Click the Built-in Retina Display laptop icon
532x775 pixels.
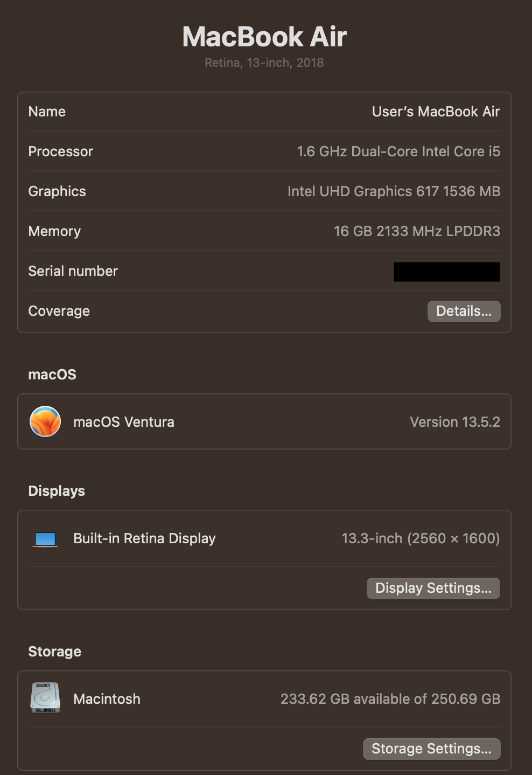coord(45,539)
